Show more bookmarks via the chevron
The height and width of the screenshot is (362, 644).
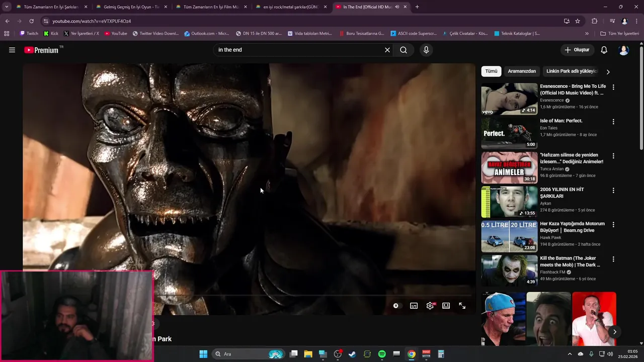[587, 34]
